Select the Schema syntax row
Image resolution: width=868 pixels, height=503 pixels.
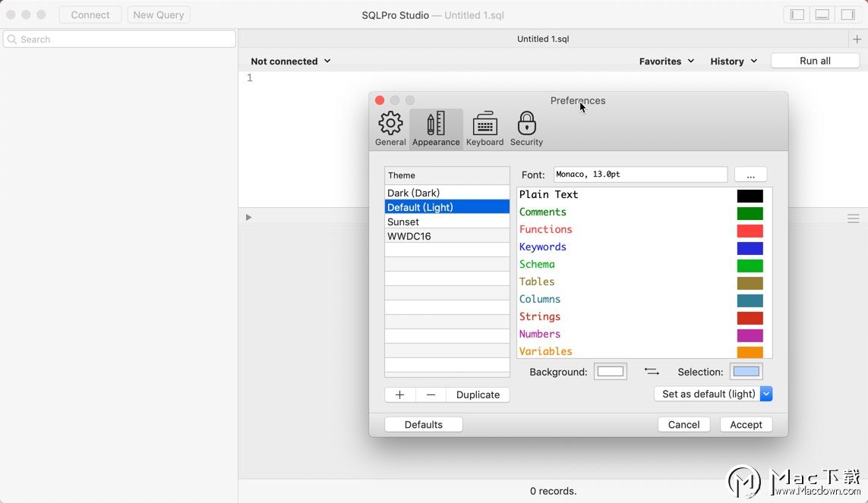[644, 264]
